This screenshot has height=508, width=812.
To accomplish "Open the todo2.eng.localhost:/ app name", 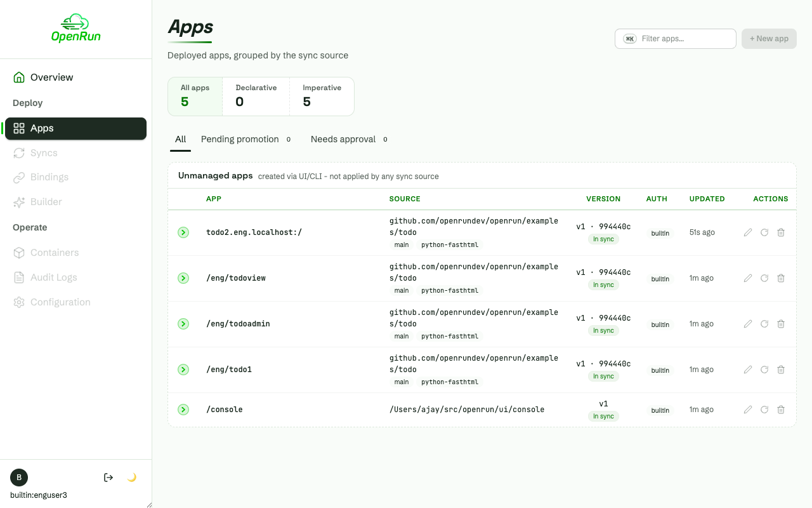I will pyautogui.click(x=254, y=232).
